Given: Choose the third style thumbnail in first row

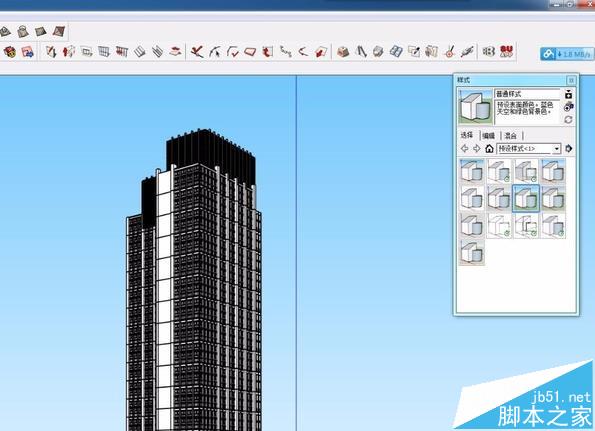Looking at the screenshot, I should pos(526,171).
